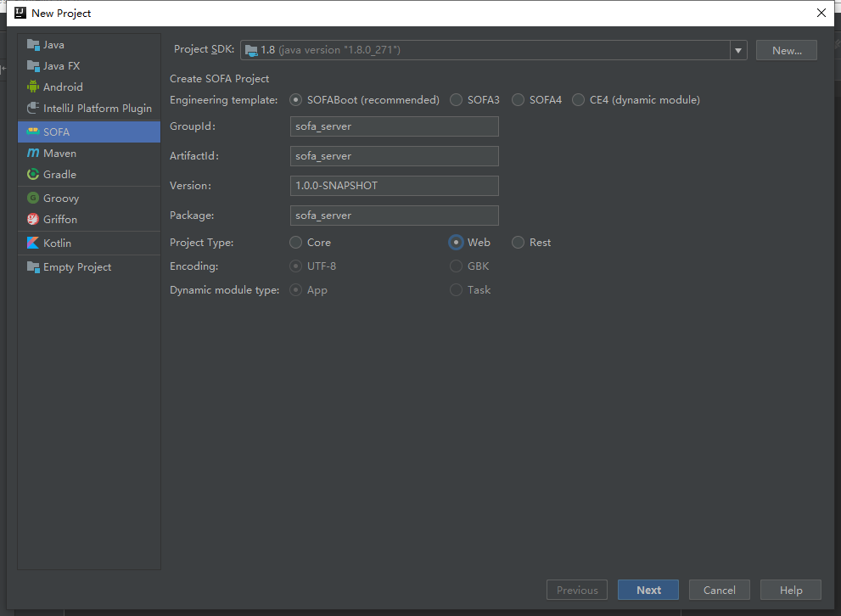Click the SOFA couch icon

pos(33,132)
